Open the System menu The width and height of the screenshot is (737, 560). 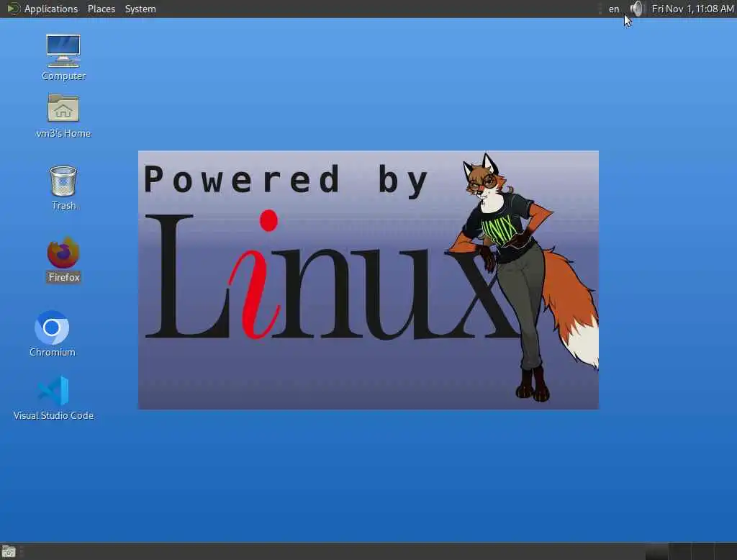click(x=140, y=9)
